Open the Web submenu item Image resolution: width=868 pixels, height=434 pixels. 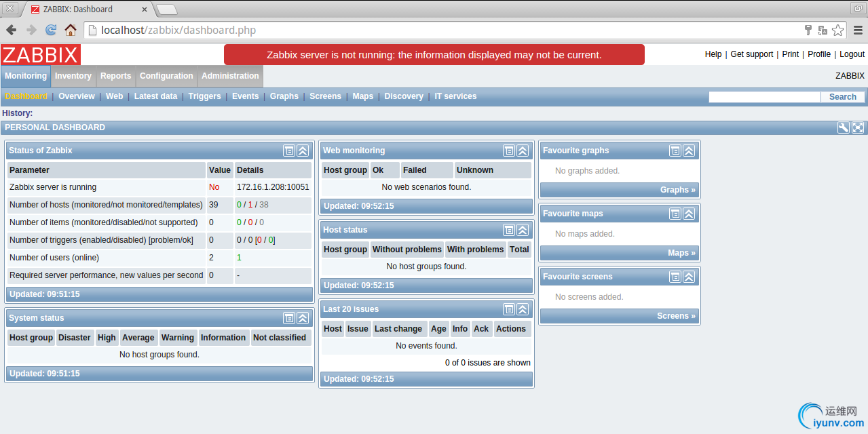pyautogui.click(x=115, y=96)
